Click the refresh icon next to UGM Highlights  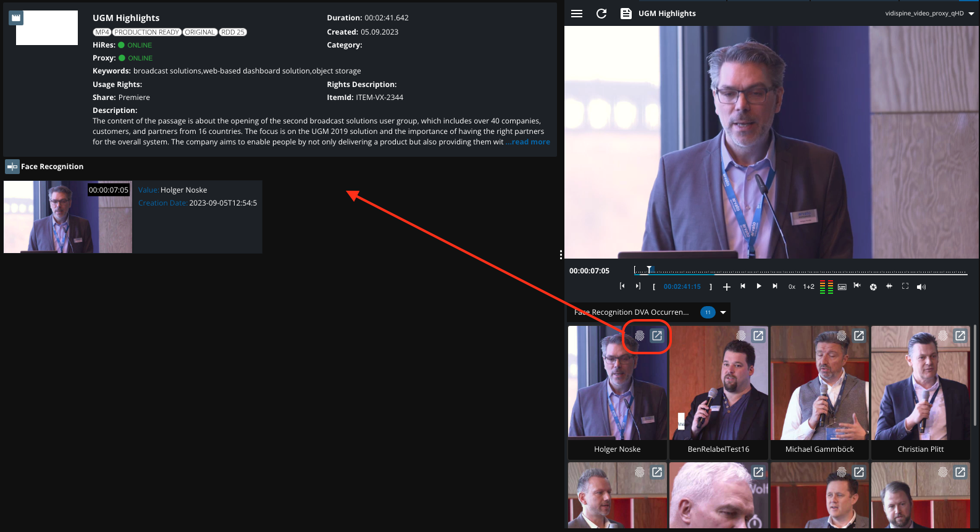(x=601, y=14)
